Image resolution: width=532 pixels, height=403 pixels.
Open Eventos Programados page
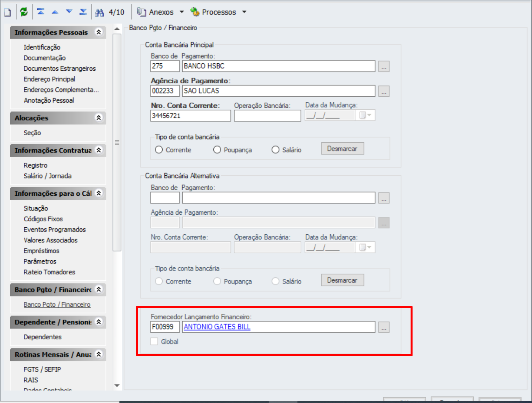point(55,230)
